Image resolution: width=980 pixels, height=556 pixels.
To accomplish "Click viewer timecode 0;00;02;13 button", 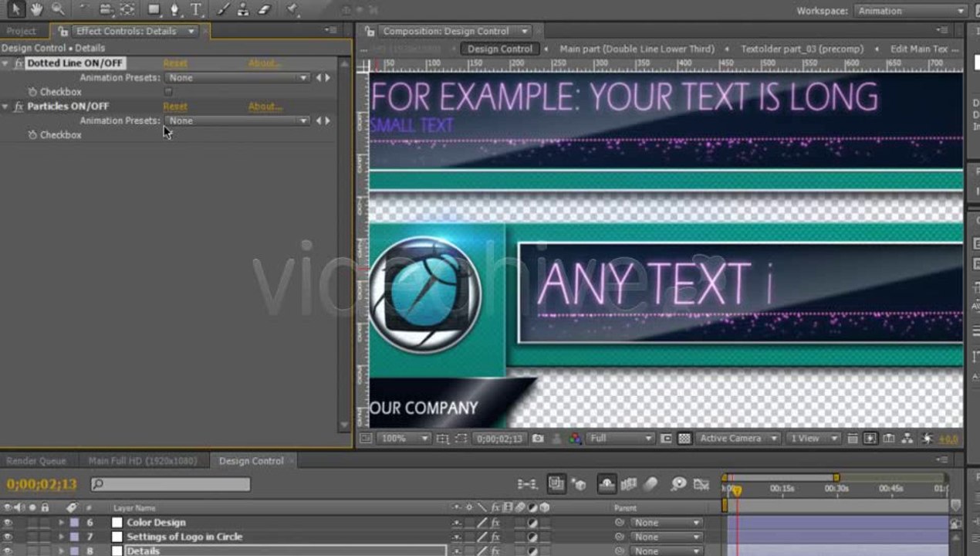I will coord(500,439).
